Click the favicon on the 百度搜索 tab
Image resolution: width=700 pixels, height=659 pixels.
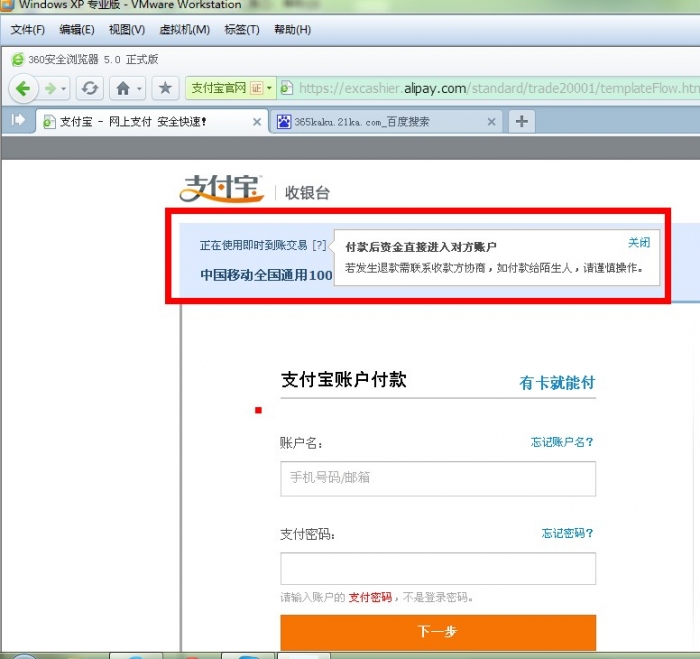[283, 121]
